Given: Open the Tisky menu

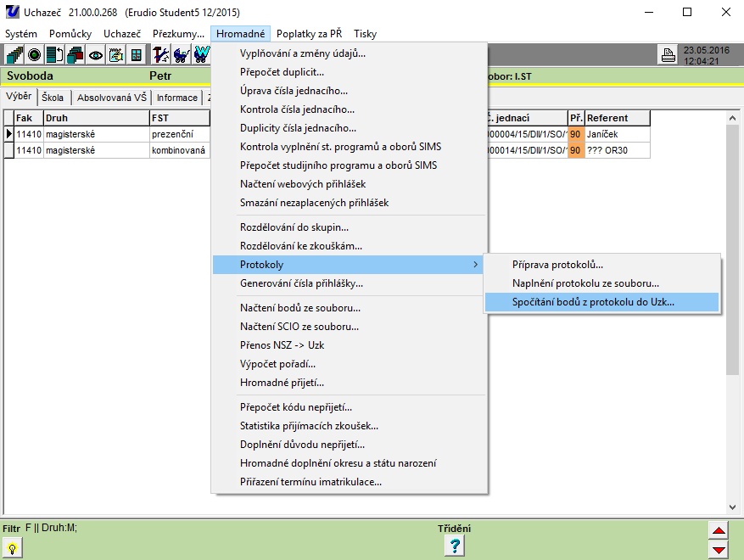Looking at the screenshot, I should pos(366,34).
